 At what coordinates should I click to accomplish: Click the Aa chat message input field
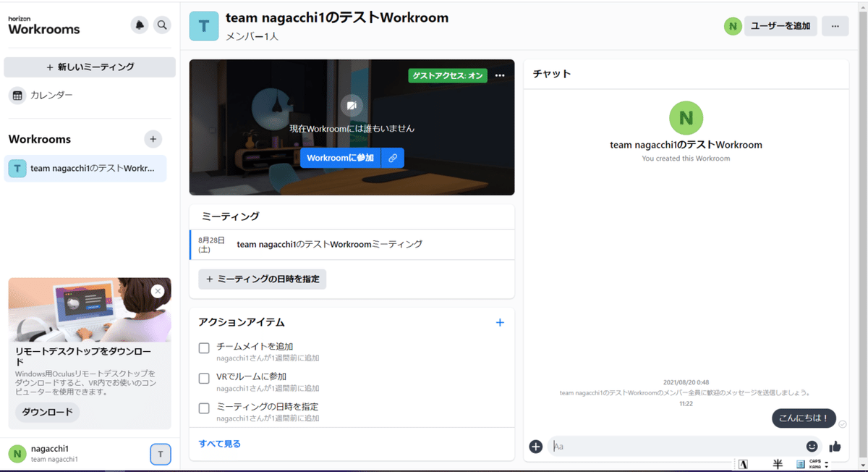[651, 447]
